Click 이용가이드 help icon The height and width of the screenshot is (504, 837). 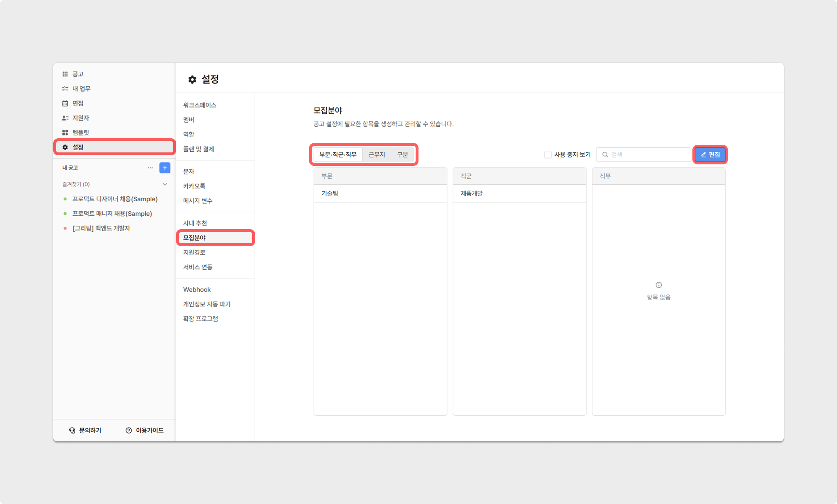click(129, 430)
